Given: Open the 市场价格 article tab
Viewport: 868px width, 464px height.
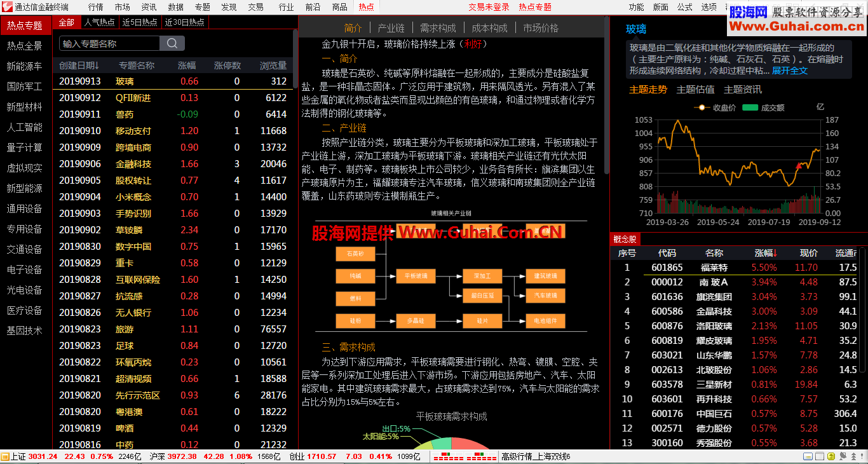Looking at the screenshot, I should (x=541, y=28).
